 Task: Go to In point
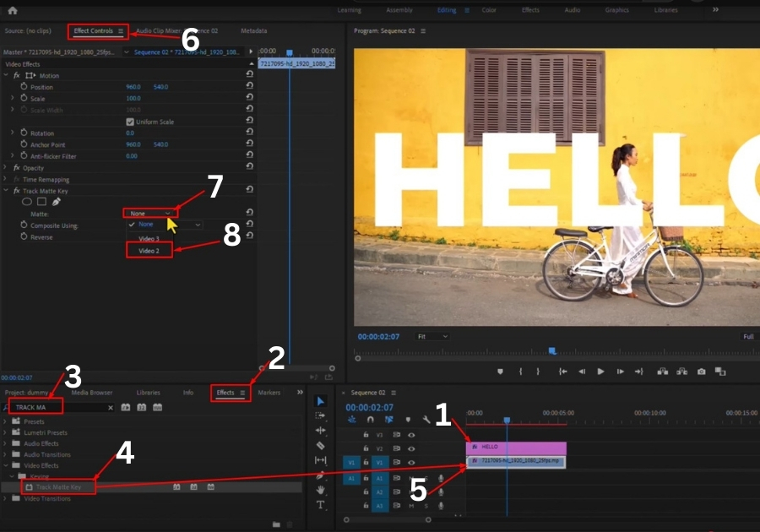(x=562, y=372)
